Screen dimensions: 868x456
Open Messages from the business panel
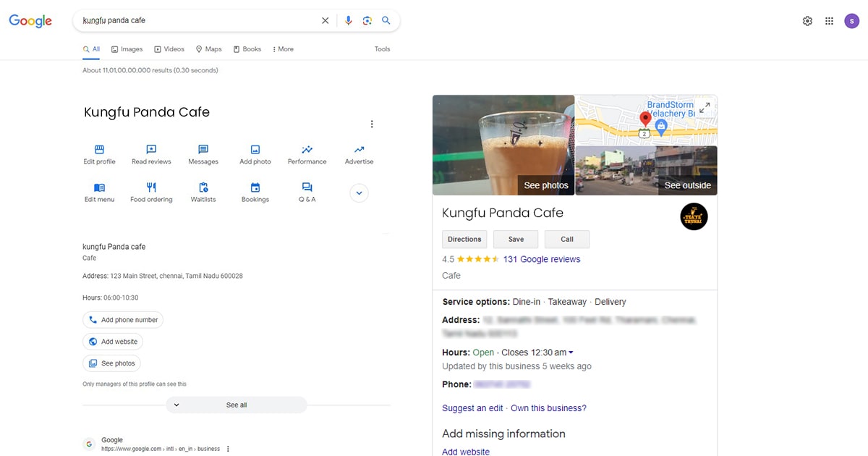203,150
